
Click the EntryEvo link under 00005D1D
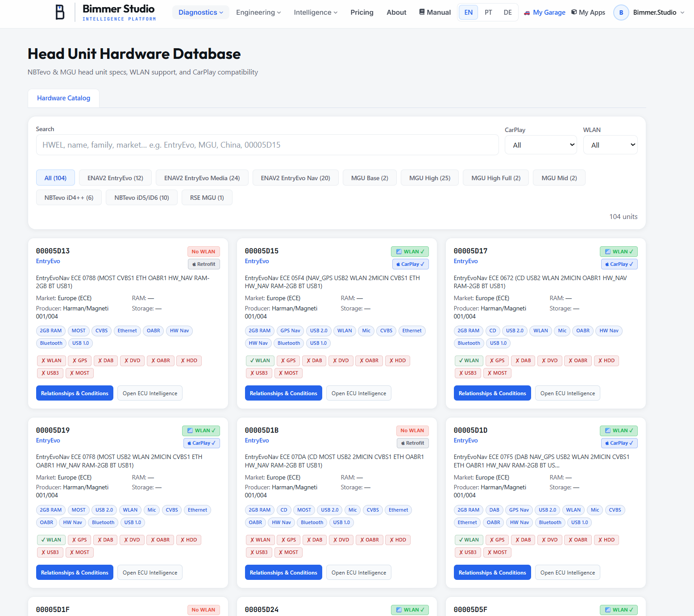466,440
